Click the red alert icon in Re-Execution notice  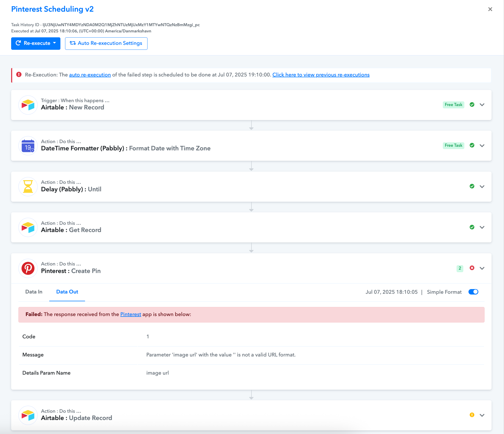pos(19,75)
